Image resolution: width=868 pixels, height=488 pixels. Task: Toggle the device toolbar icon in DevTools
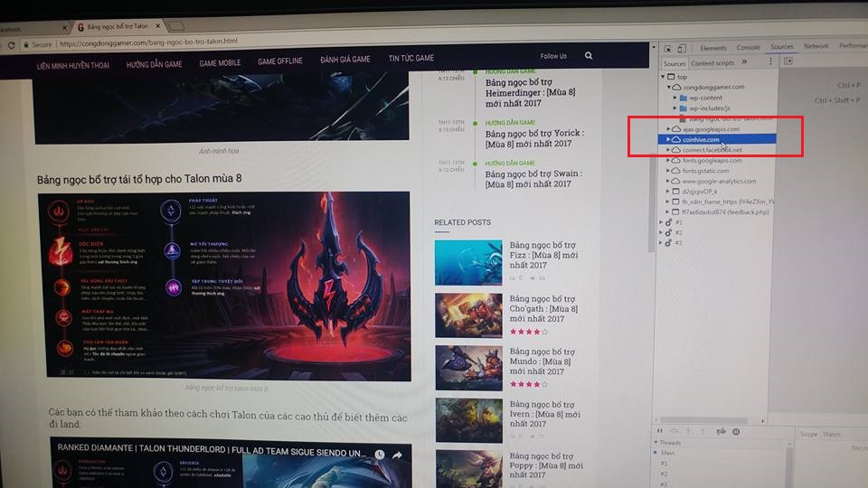pos(682,49)
